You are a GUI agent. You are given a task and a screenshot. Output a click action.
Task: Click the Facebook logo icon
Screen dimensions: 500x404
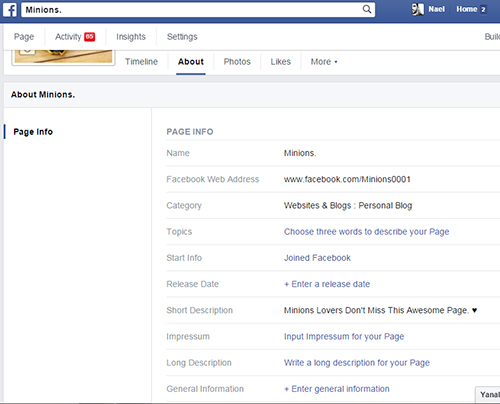tap(10, 10)
